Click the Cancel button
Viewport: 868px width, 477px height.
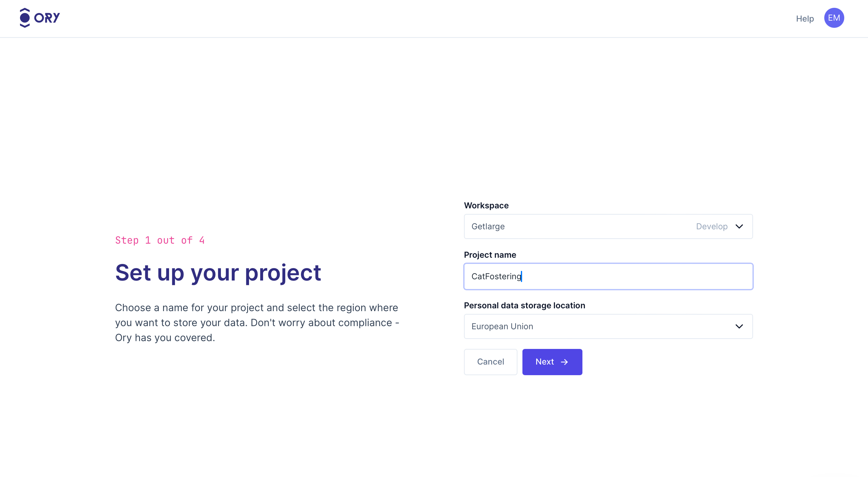pyautogui.click(x=490, y=362)
